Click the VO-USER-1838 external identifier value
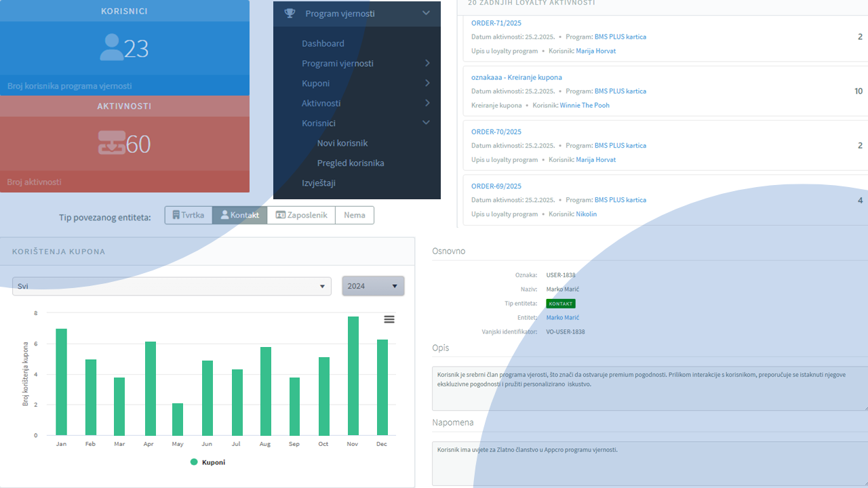The width and height of the screenshot is (868, 488). coord(566,332)
